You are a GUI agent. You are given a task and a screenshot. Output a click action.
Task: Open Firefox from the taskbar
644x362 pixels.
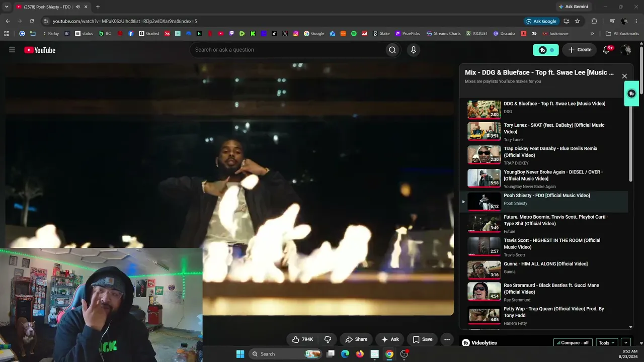pos(360,354)
